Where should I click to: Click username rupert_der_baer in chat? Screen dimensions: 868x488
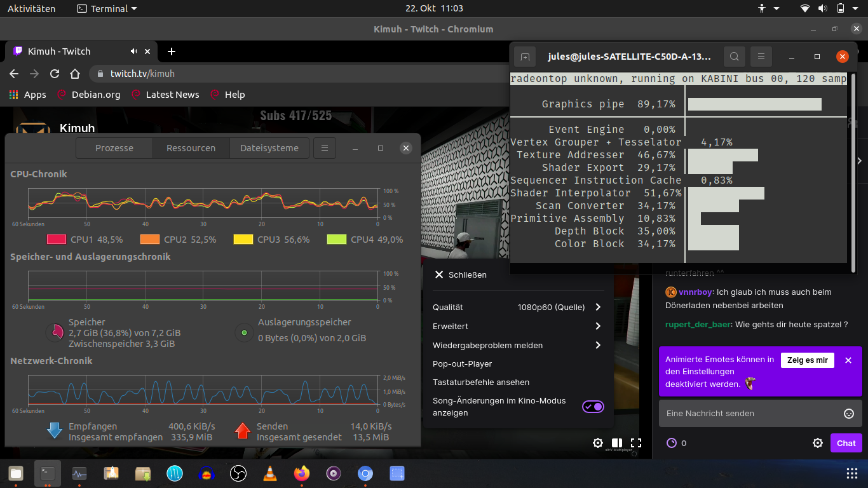pos(698,324)
